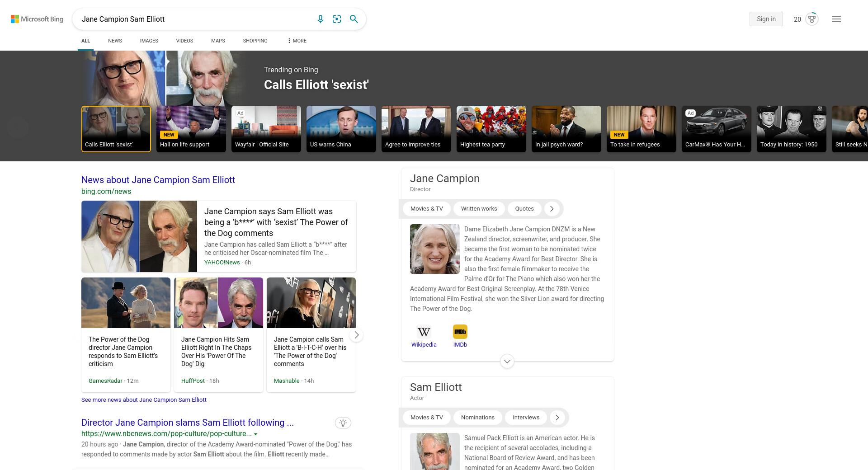
Task: Open the Microsoft Rewards trophy icon
Action: (x=812, y=19)
